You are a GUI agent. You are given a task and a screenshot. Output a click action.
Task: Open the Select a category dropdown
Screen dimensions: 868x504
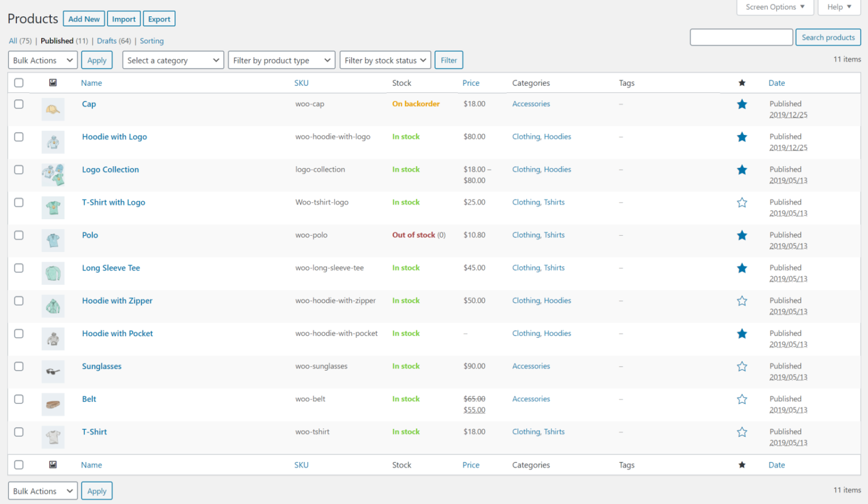(173, 60)
